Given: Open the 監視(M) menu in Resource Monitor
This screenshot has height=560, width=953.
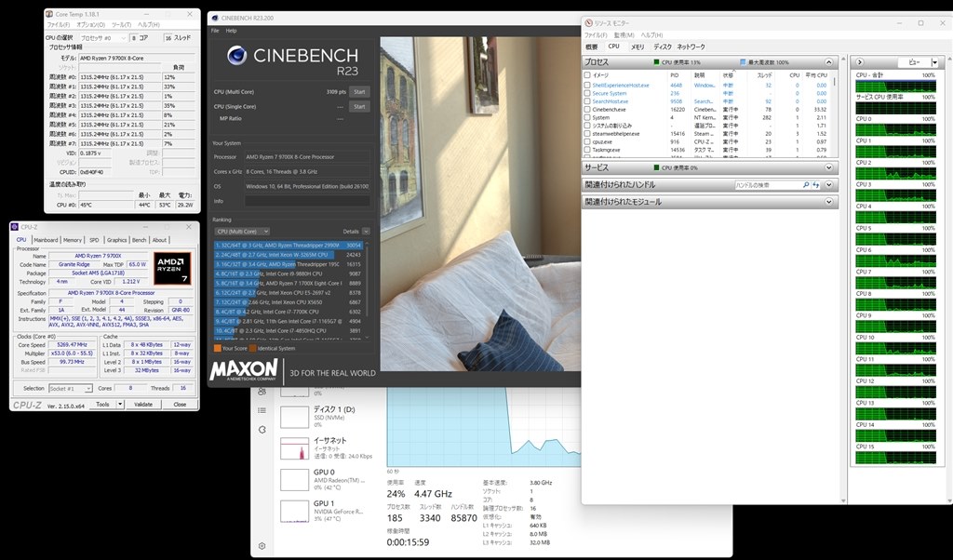Looking at the screenshot, I should point(624,35).
